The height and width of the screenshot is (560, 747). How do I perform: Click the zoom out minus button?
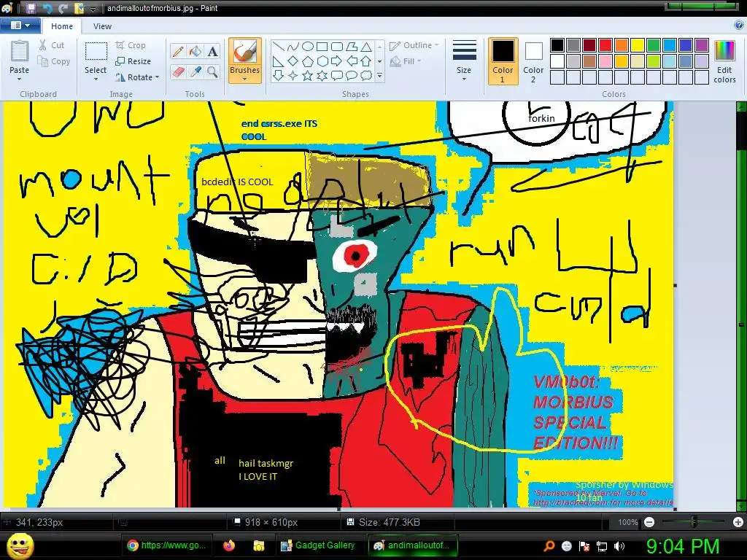tap(649, 522)
